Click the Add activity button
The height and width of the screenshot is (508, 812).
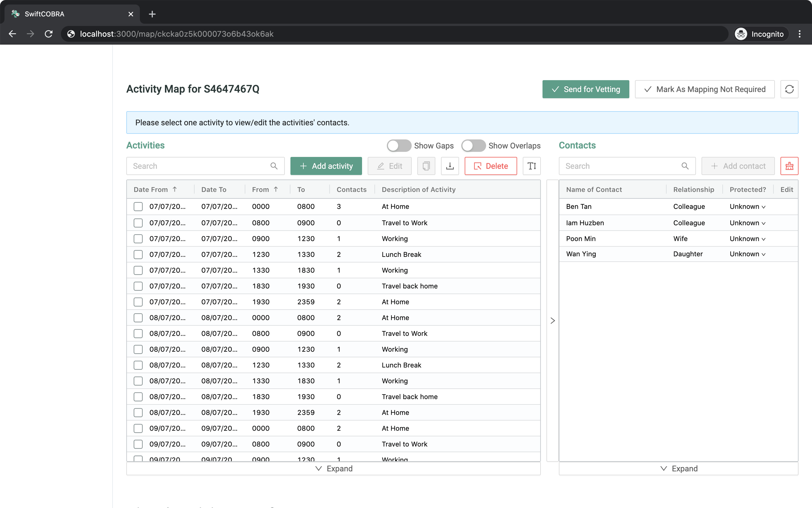point(326,166)
